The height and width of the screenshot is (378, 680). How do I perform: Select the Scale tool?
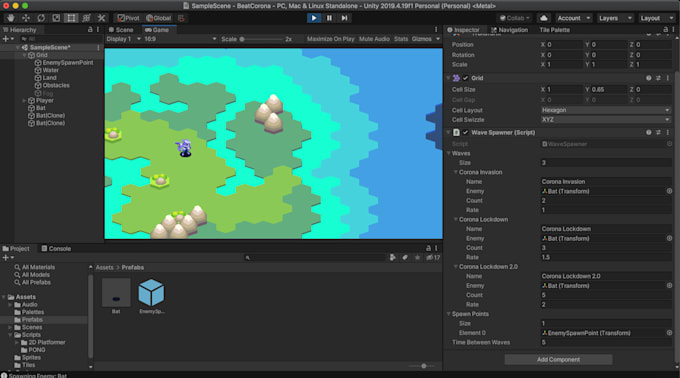tap(56, 18)
